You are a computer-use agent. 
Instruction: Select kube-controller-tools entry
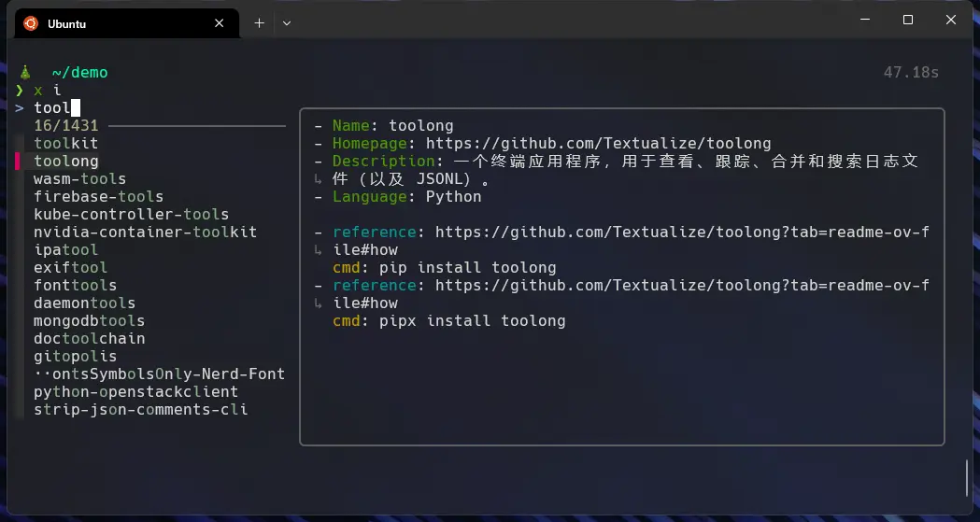click(131, 214)
